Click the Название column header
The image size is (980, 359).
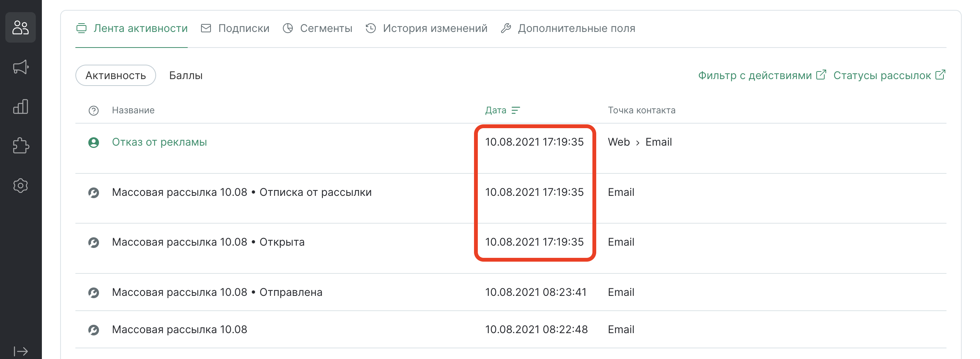pos(133,110)
